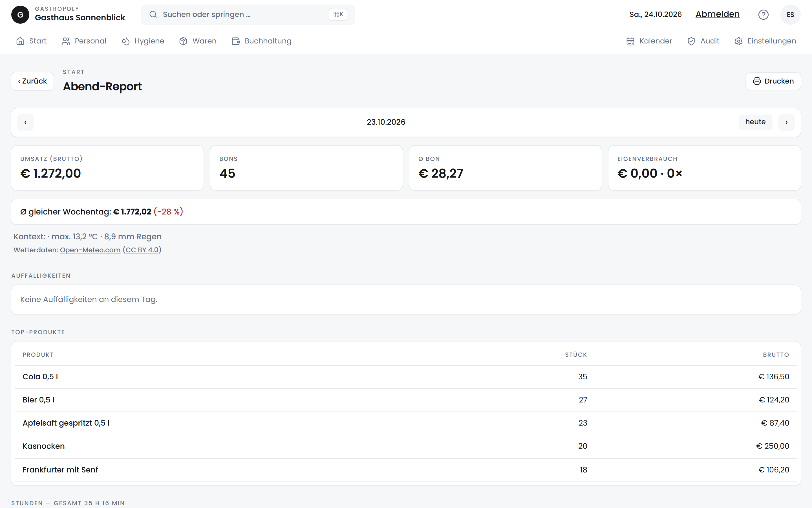Click the Ø Bon value € 28,27
This screenshot has width=812, height=508.
click(x=441, y=173)
